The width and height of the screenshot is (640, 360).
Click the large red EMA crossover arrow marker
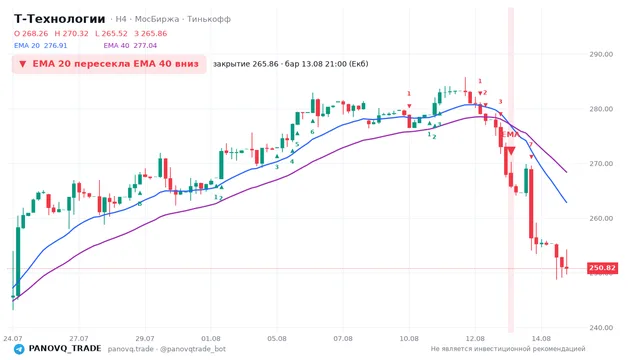[510, 151]
